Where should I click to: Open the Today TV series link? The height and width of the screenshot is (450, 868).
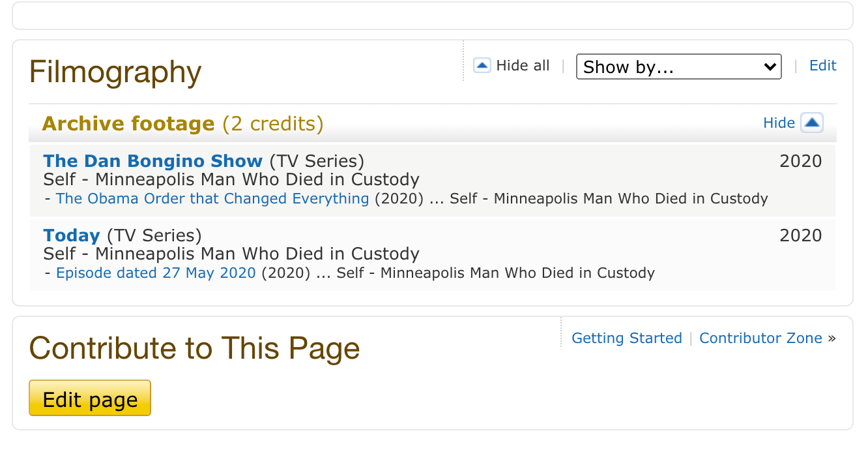72,235
